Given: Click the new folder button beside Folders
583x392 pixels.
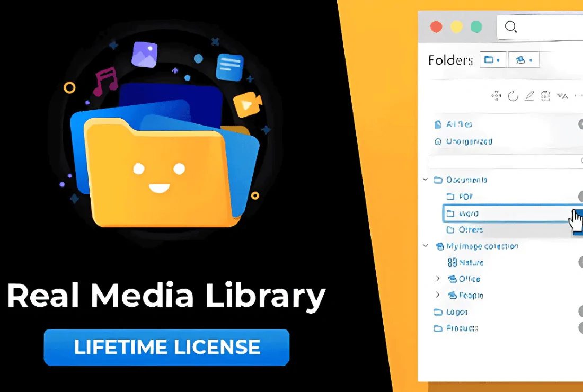Looking at the screenshot, I should 493,60.
